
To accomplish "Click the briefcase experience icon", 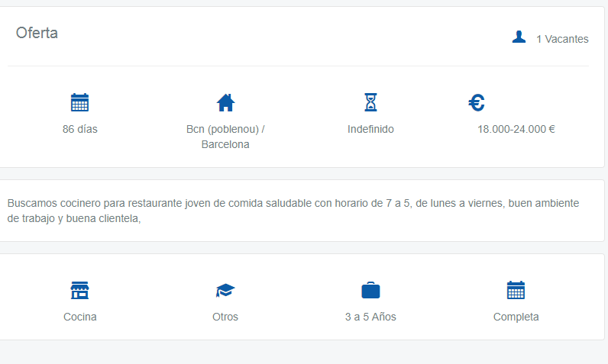I will coord(370,291).
